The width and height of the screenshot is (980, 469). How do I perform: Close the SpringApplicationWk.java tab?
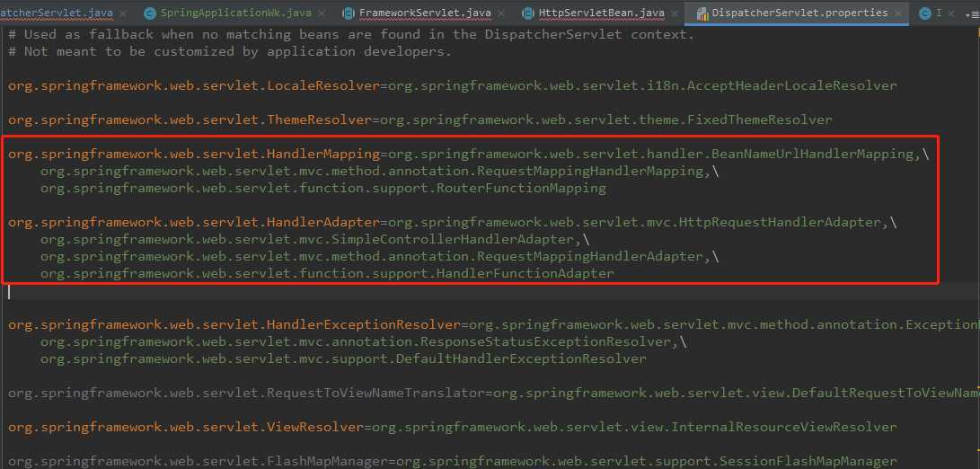[322, 13]
